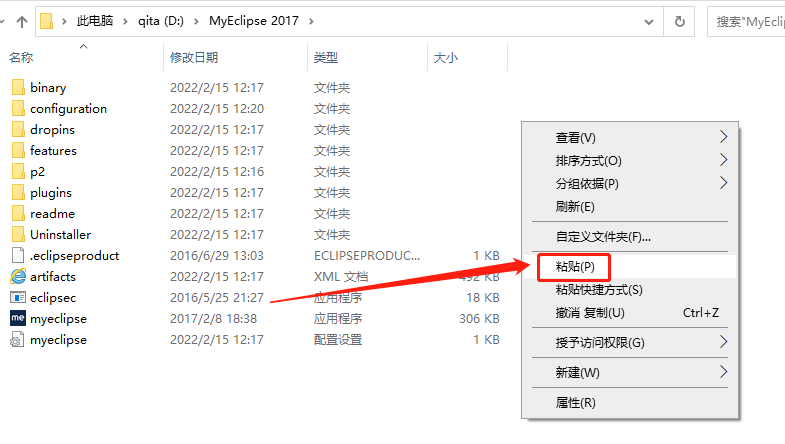The height and width of the screenshot is (444, 785).
Task: Click the collapse arrow above 名称 header
Action: coord(84,46)
